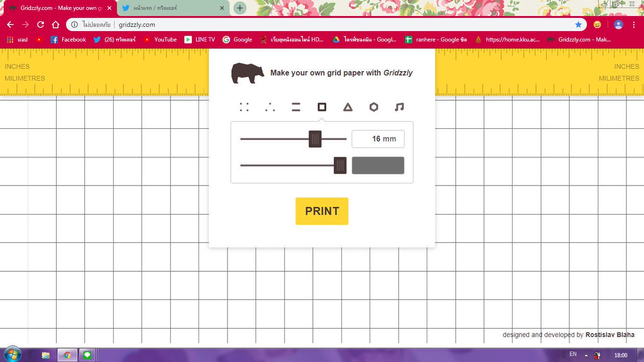Click the gray line color preview box
Screen dimensions: 644x362
click(378, 166)
